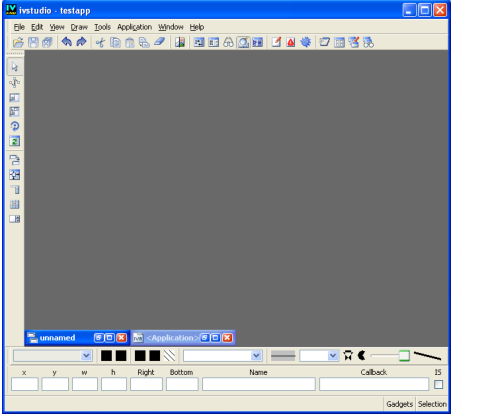Click the Name input field
Viewport: 492px width, 415px height.
259,384
